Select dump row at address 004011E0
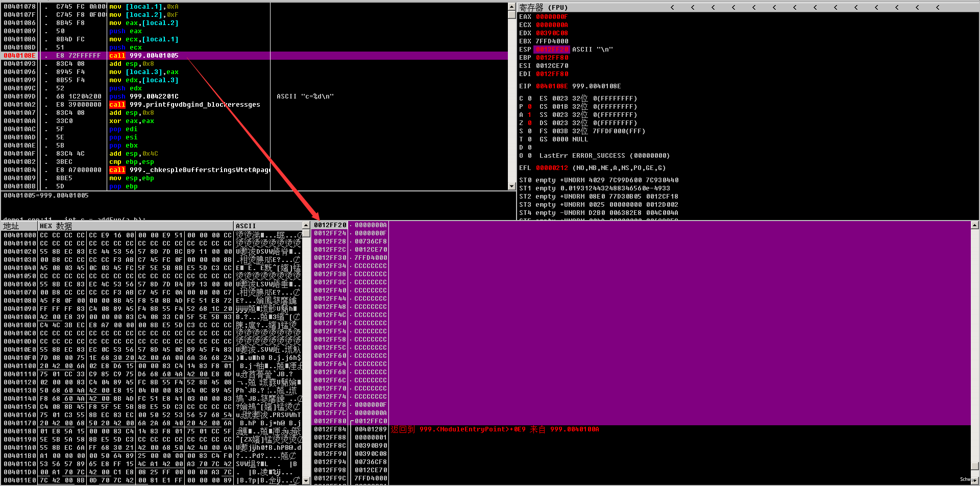 tap(152, 480)
